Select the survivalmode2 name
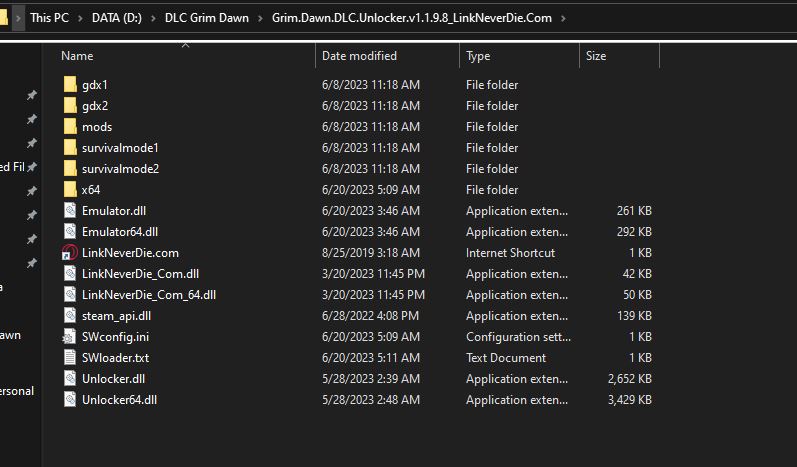The width and height of the screenshot is (797, 467). click(120, 168)
